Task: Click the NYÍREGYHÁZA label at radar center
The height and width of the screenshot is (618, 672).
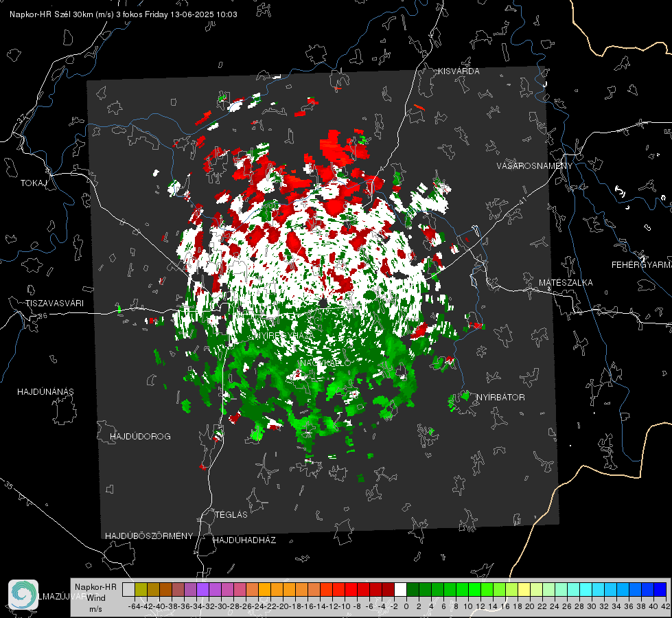Action: tap(283, 335)
